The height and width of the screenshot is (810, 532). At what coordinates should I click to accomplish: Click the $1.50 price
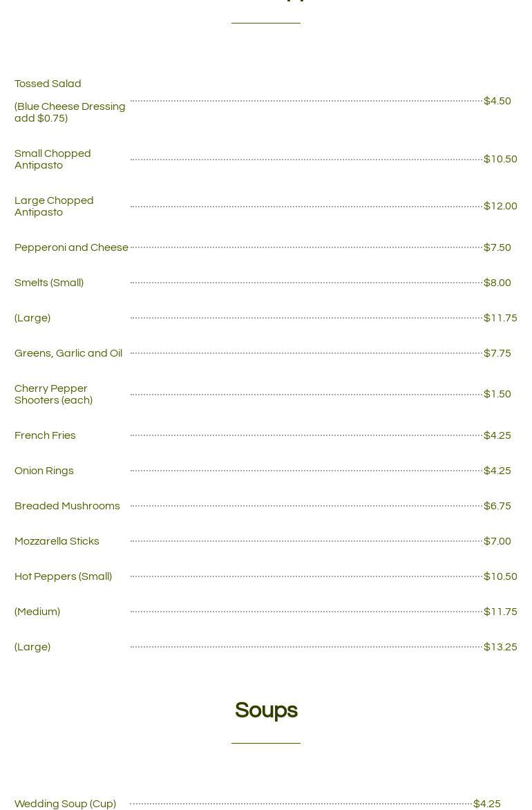[x=497, y=394]
